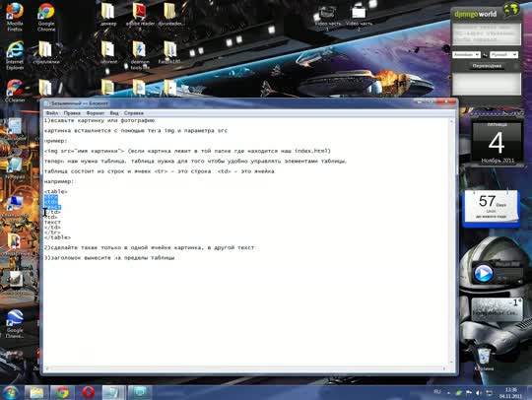Click the 'например:' line in Notepad
The image size is (532, 400).
59,181
